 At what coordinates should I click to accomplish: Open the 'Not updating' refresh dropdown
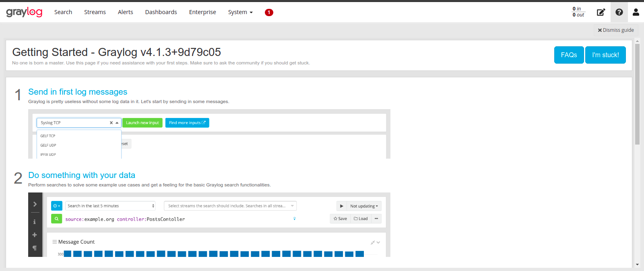pyautogui.click(x=364, y=206)
